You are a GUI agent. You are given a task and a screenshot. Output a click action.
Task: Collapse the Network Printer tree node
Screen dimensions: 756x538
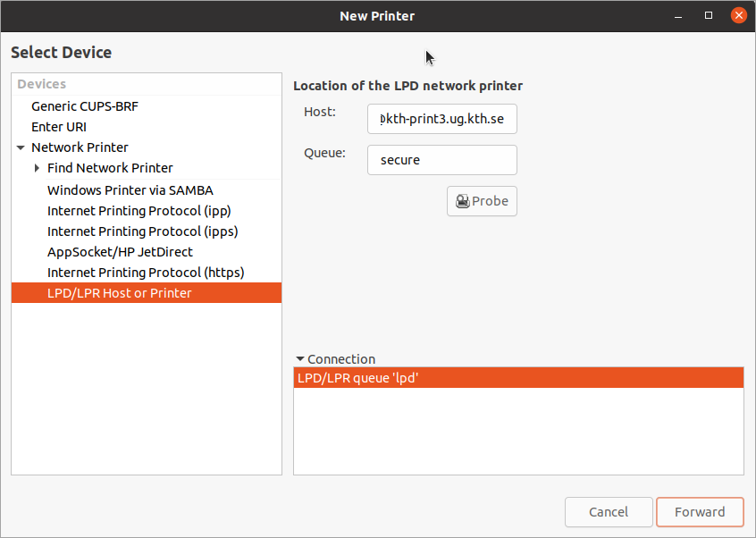point(21,147)
